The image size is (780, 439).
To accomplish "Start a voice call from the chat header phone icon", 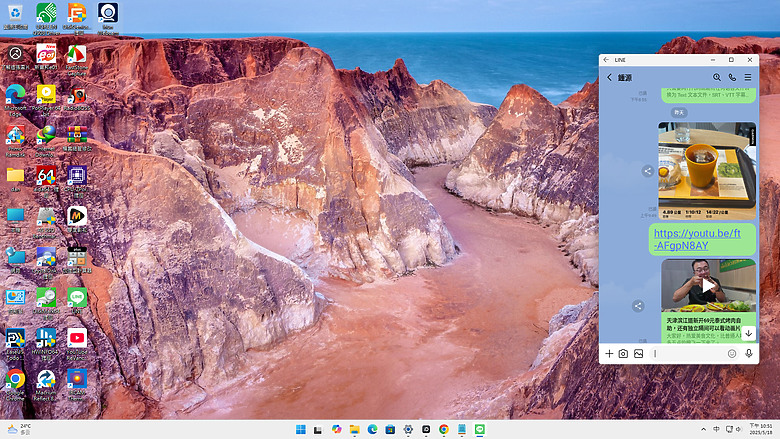I will tap(732, 78).
